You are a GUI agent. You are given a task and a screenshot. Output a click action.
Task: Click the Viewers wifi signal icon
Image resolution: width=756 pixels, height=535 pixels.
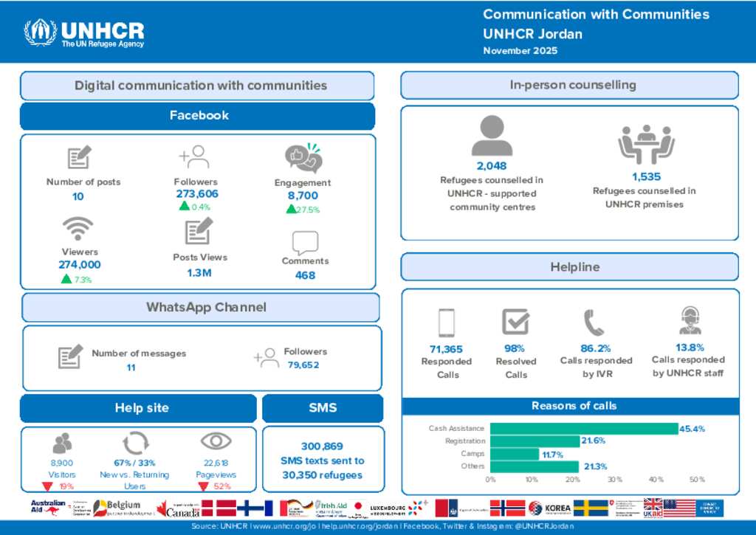pyautogui.click(x=78, y=229)
